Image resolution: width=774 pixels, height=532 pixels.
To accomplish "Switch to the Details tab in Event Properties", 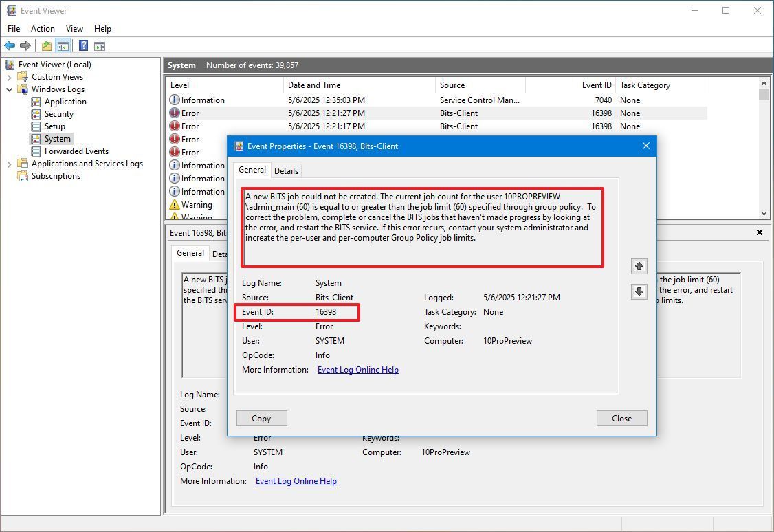I will pyautogui.click(x=286, y=170).
